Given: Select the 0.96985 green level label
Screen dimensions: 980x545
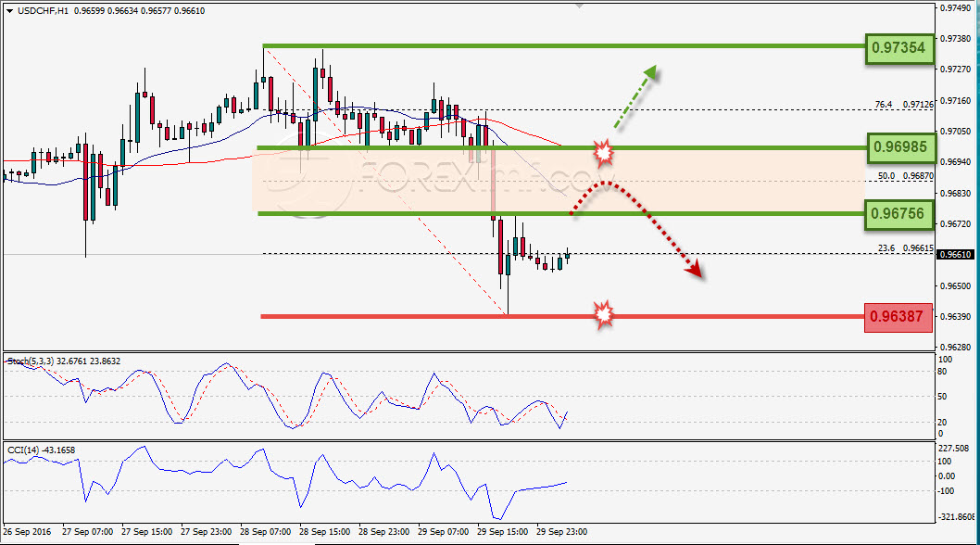Looking at the screenshot, I should coord(900,147).
